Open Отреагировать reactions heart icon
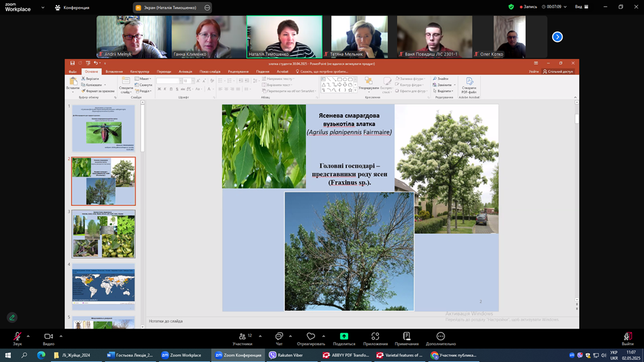This screenshot has height=362, width=644. (311, 336)
